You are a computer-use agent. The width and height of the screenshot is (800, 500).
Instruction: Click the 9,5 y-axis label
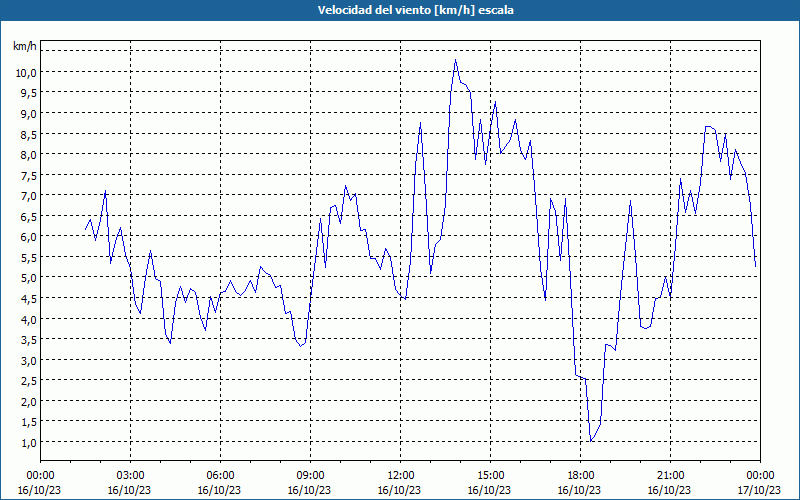[28, 93]
